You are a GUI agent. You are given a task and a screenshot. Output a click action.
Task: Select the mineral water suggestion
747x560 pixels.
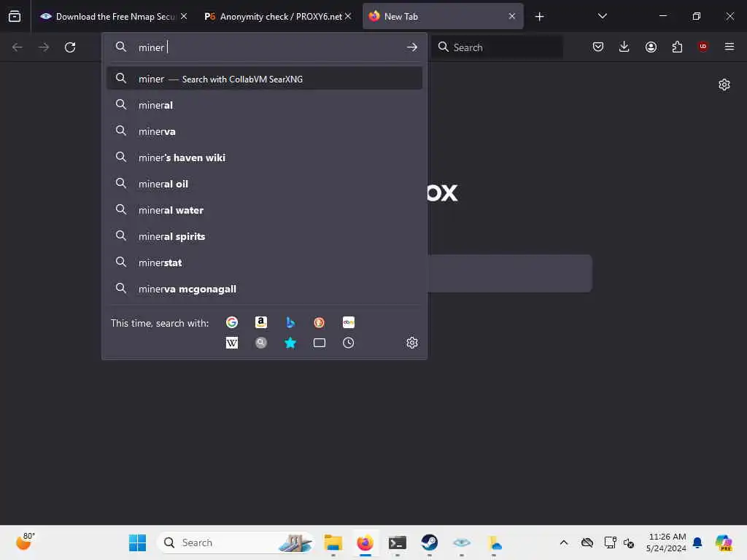[264, 209]
